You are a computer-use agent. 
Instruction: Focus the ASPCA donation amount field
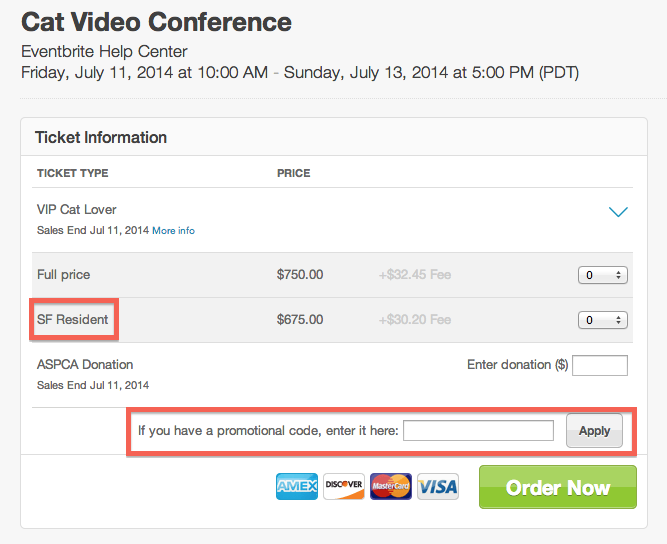pyautogui.click(x=600, y=365)
